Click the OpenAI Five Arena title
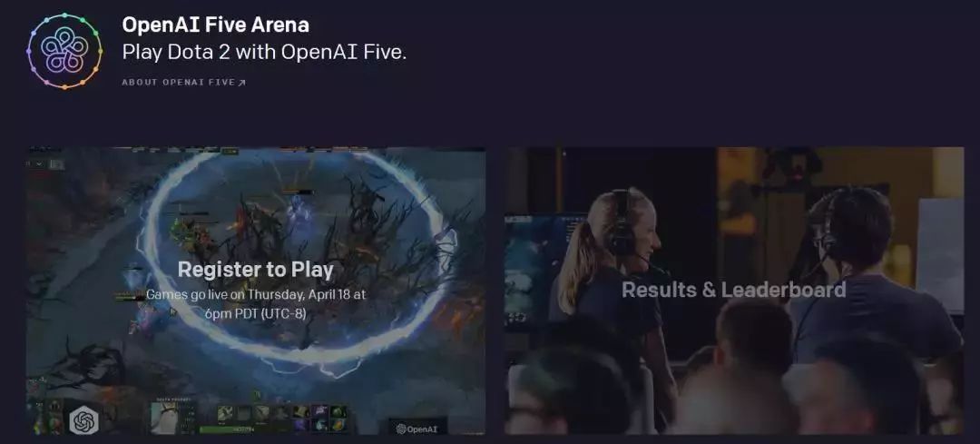980x444 pixels. (x=216, y=25)
